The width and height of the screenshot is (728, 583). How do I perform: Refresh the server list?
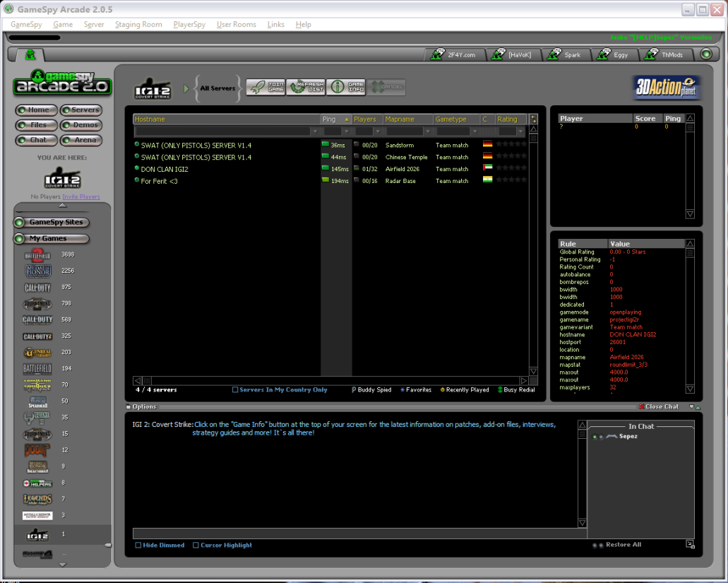306,87
